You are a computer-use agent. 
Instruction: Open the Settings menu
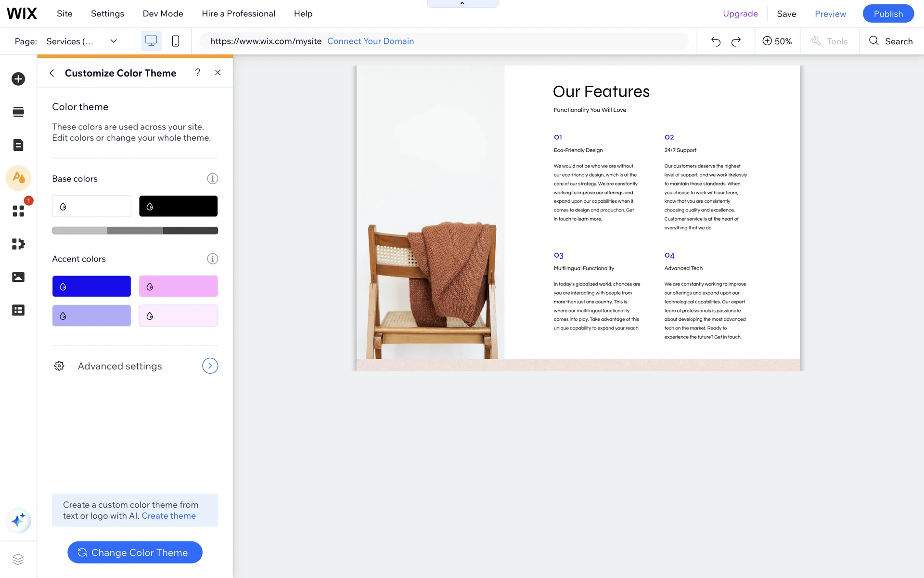[x=107, y=13]
